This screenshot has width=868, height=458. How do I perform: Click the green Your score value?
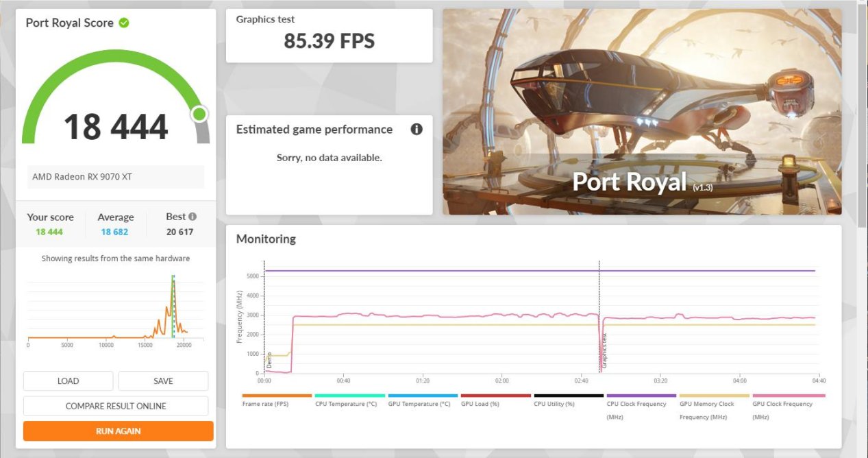click(49, 232)
